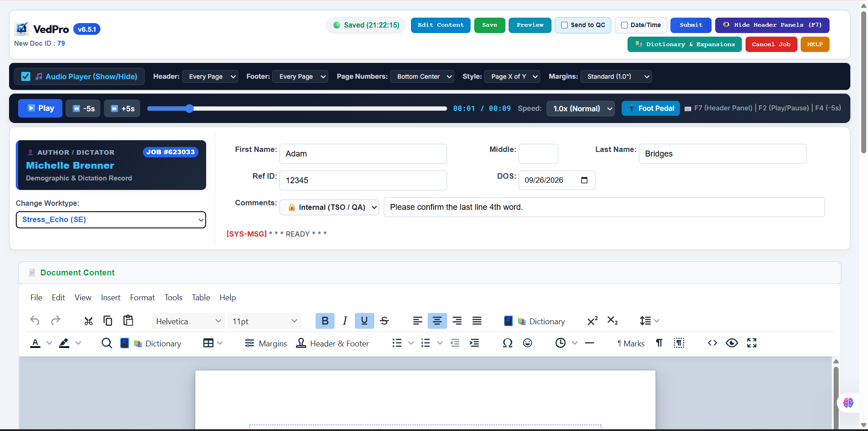This screenshot has height=431, width=868.
Task: Toggle Bold formatting
Action: (x=325, y=321)
